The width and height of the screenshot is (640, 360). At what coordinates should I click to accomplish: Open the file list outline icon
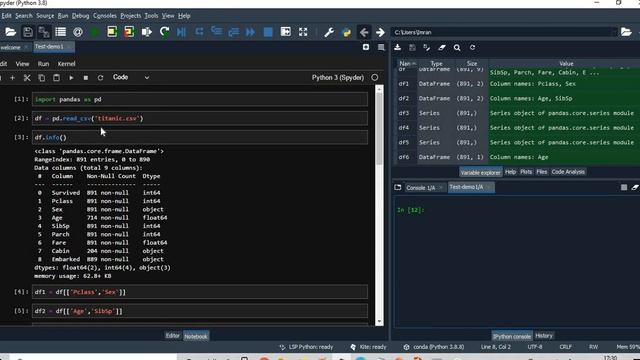pos(60,32)
